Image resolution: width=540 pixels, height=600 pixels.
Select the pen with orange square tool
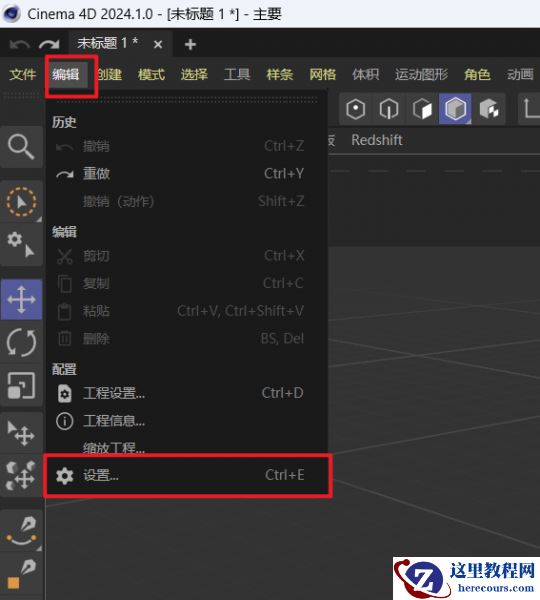pos(21,575)
